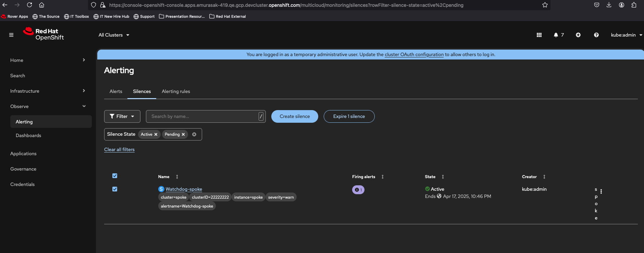Remove the Active filter chip
The width and height of the screenshot is (644, 253).
156,134
